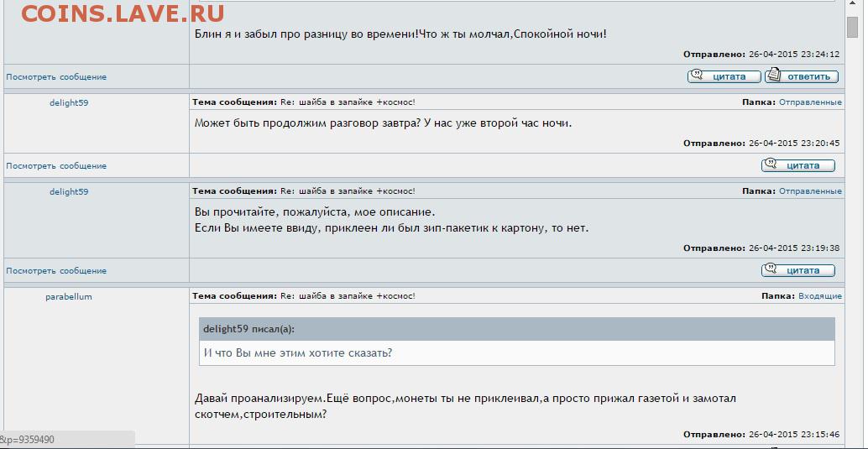This screenshot has height=449, width=868.
Task: Open delight59 profile link in second message
Action: 69,103
